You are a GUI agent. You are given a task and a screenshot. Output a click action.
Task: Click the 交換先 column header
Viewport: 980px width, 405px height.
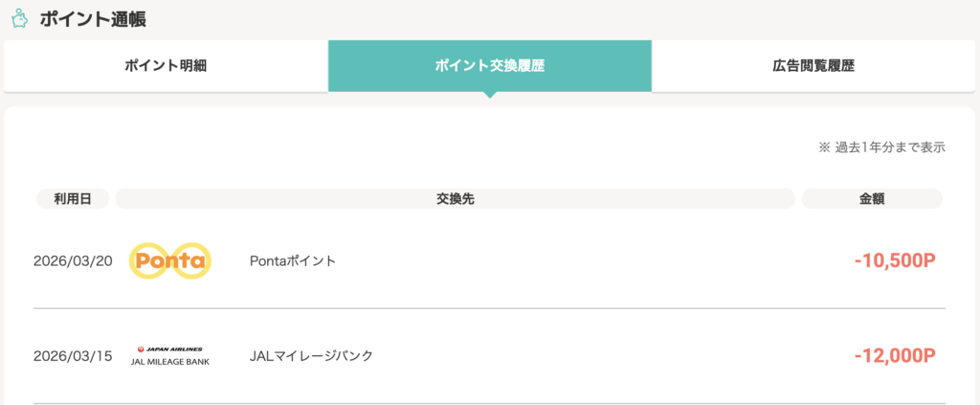[455, 198]
